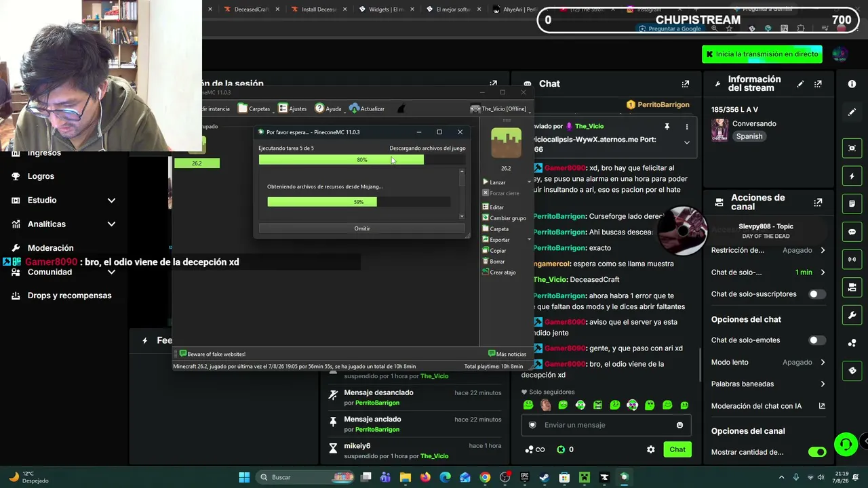Click the lightning bolt icon in right rail
Screen dimensions: 868x488
pyautogui.click(x=852, y=176)
